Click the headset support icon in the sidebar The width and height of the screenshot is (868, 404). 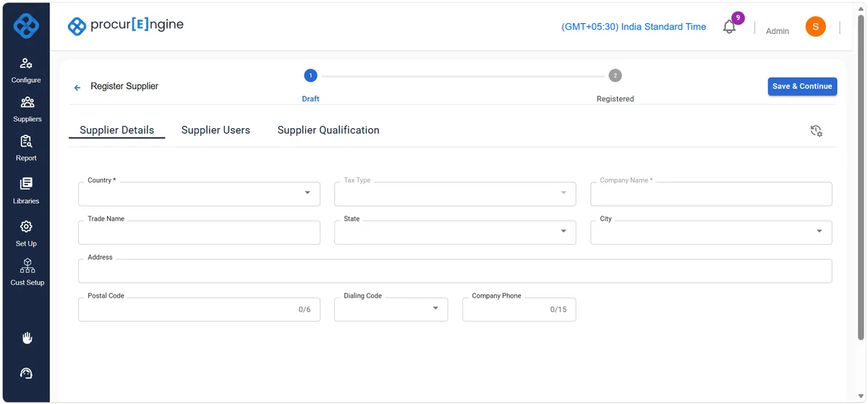point(27,374)
